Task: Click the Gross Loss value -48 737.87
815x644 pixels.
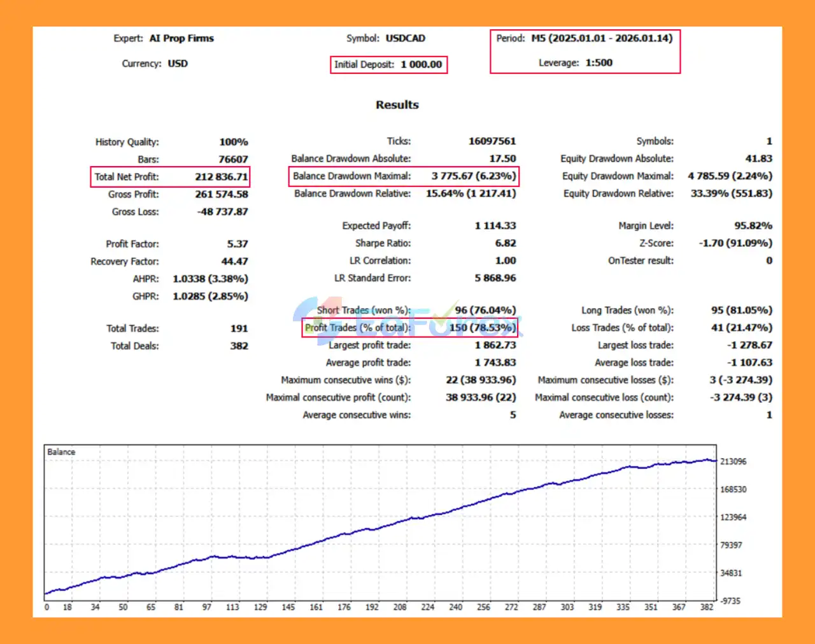Action: pos(222,212)
